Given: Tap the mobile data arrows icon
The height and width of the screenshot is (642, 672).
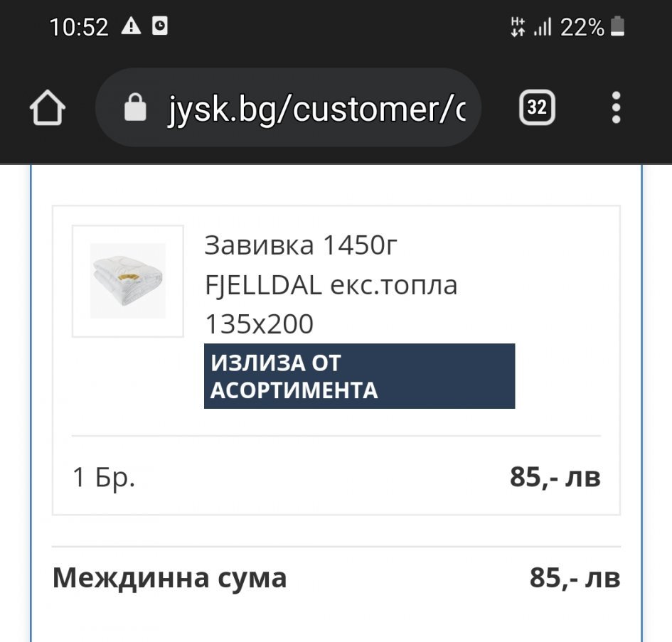Looking at the screenshot, I should coord(518,28).
